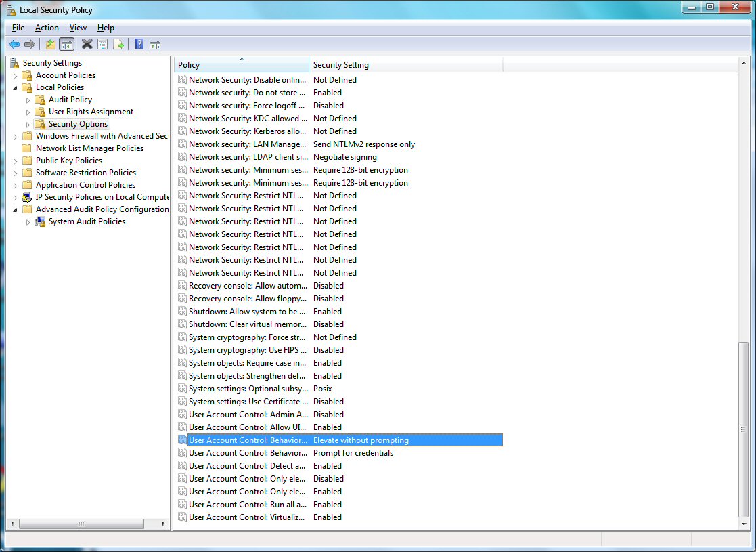756x552 pixels.
Task: Click the Windows Firewall with Advanced Security icon
Action: pyautogui.click(x=28, y=136)
